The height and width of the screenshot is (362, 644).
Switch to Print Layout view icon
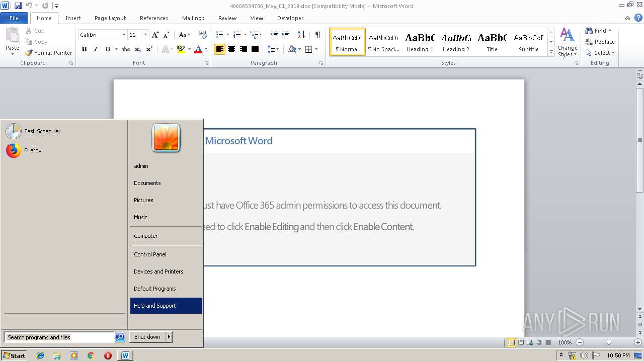click(512, 342)
